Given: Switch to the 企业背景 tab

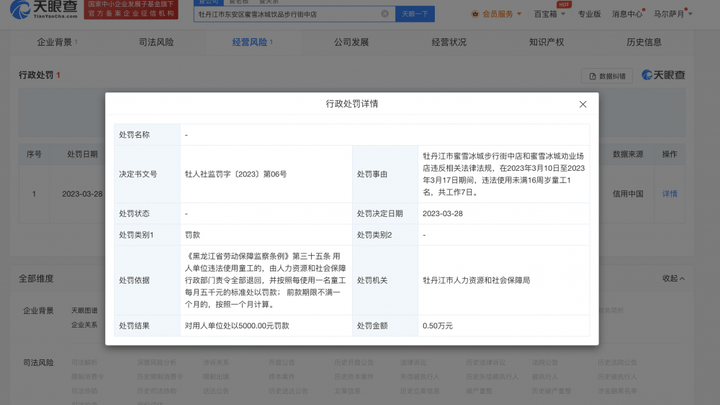Looking at the screenshot, I should coord(55,43).
